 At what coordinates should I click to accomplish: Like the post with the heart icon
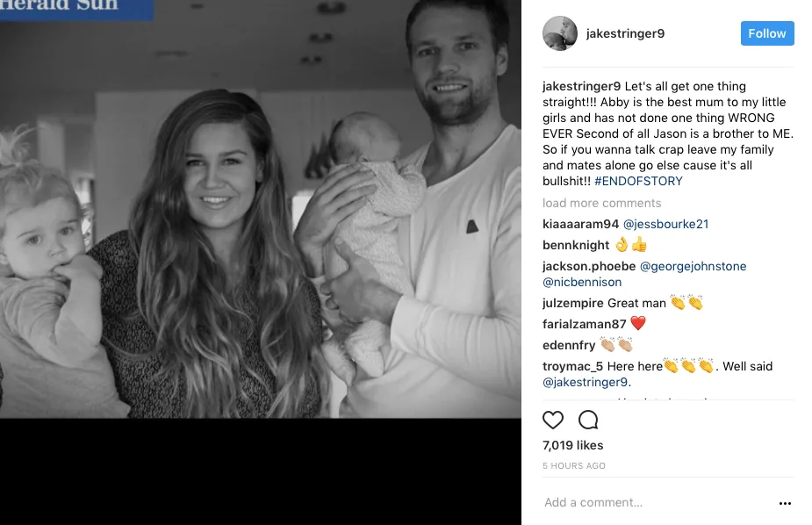552,420
